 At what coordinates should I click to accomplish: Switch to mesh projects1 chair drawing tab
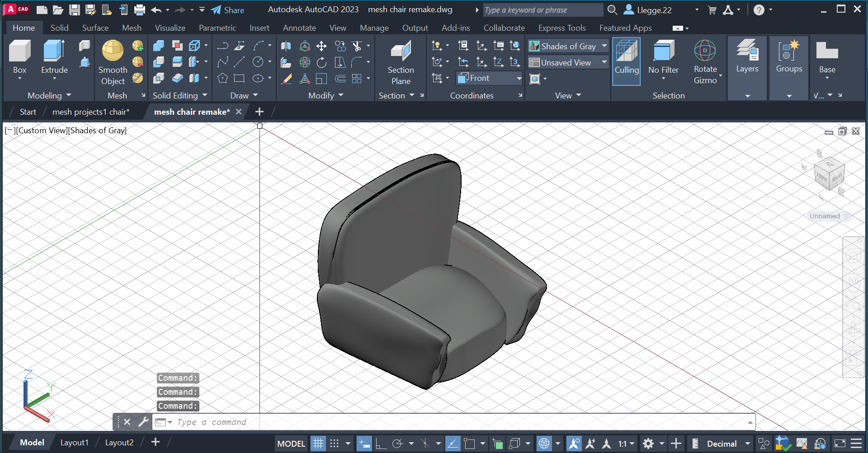(x=91, y=112)
